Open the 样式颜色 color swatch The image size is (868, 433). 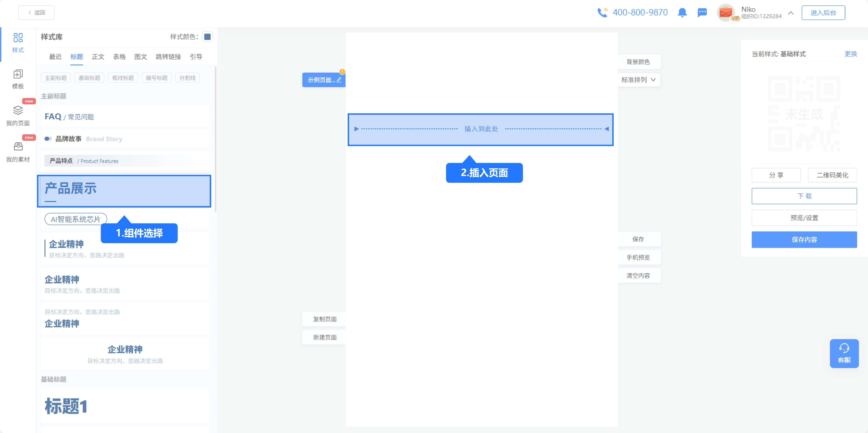[207, 37]
